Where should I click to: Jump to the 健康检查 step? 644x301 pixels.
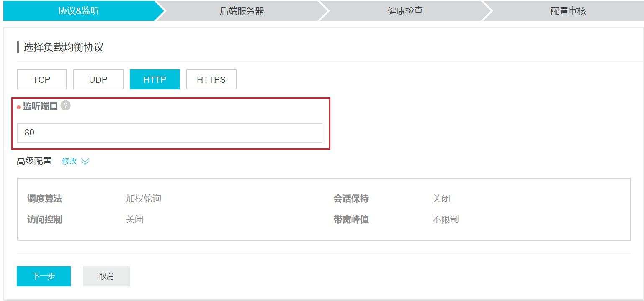click(405, 11)
